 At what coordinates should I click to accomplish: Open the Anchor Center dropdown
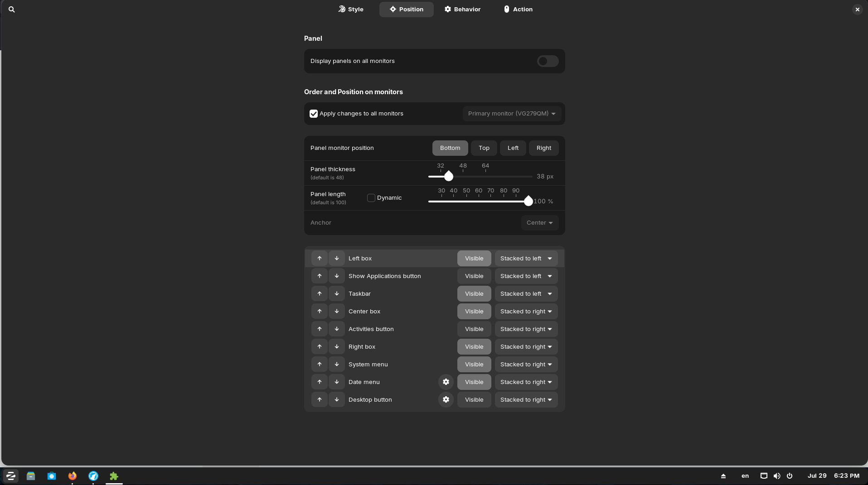coord(540,223)
